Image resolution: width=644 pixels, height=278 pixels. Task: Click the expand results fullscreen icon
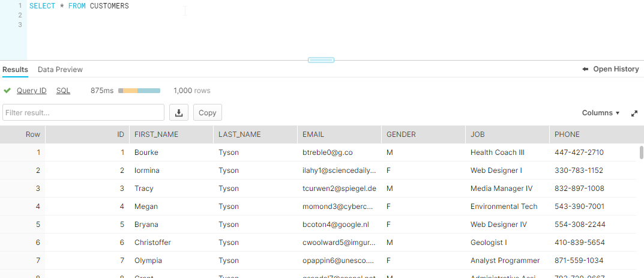coord(634,113)
